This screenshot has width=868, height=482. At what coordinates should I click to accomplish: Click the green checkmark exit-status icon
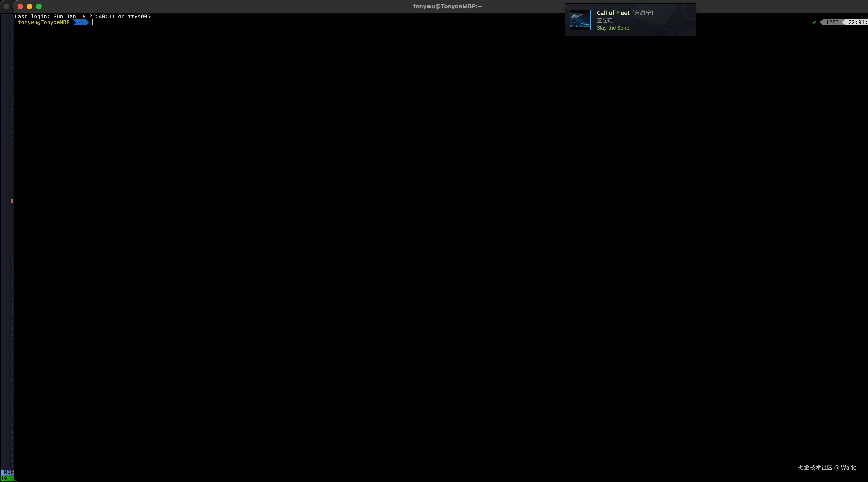[x=814, y=23]
